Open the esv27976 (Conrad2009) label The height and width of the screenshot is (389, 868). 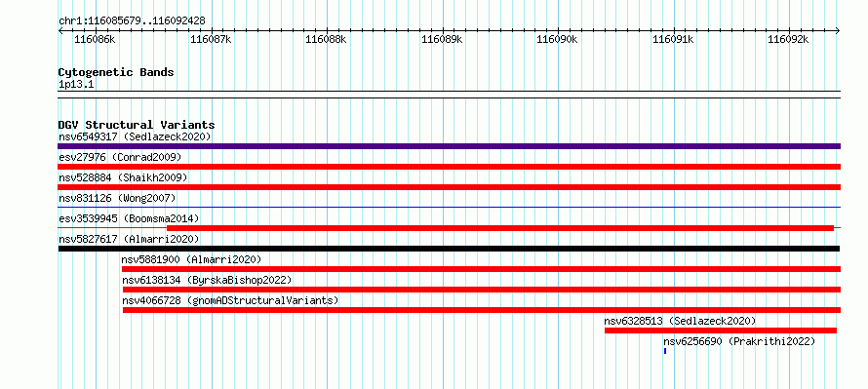click(120, 157)
